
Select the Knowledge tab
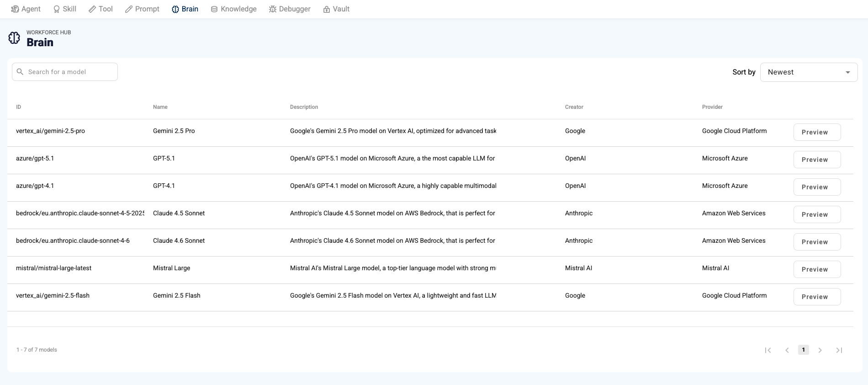point(233,9)
